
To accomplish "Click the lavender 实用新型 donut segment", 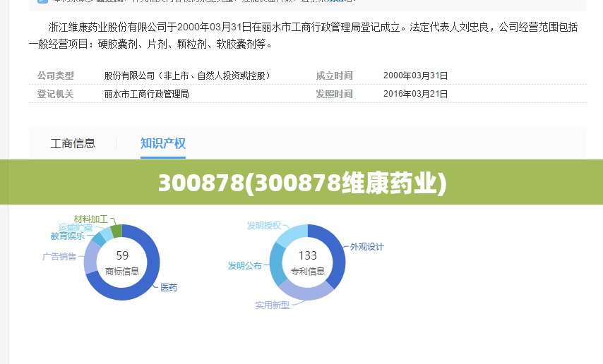I will coord(306,293).
